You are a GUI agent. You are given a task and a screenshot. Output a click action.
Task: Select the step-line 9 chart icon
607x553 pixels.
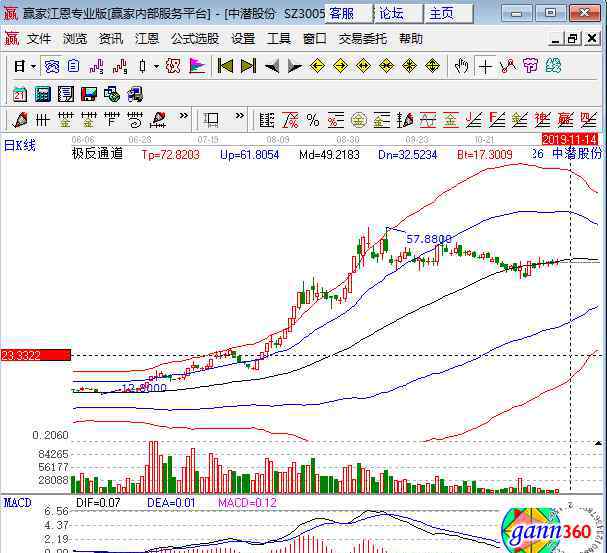pyautogui.click(x=120, y=66)
